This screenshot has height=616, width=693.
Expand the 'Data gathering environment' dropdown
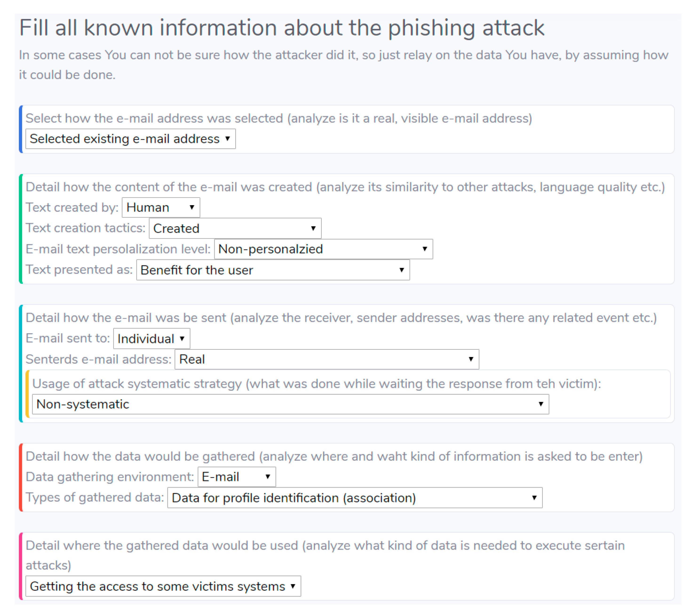[x=236, y=477]
